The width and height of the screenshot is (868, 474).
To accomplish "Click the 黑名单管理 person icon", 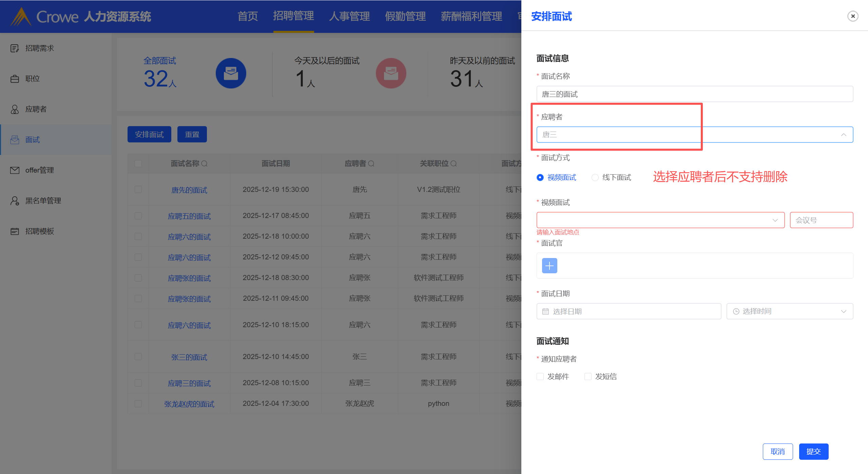I will (15, 201).
